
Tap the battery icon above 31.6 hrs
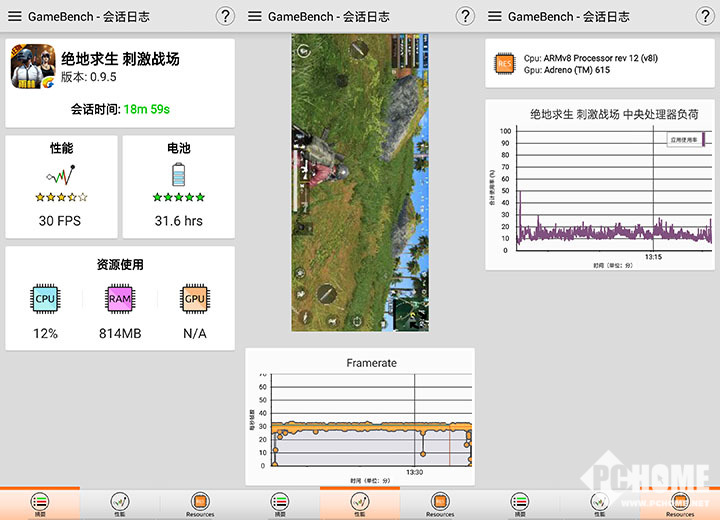179,174
